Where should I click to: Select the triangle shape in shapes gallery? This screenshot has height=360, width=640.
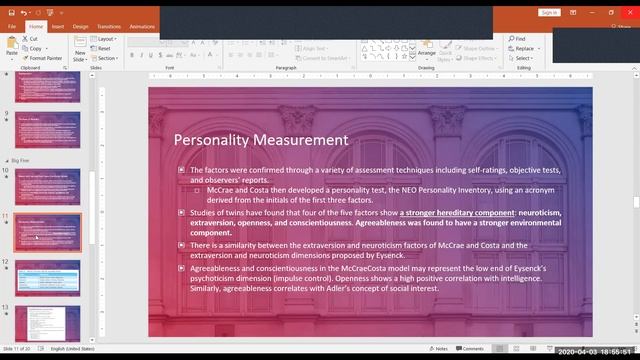[x=364, y=49]
